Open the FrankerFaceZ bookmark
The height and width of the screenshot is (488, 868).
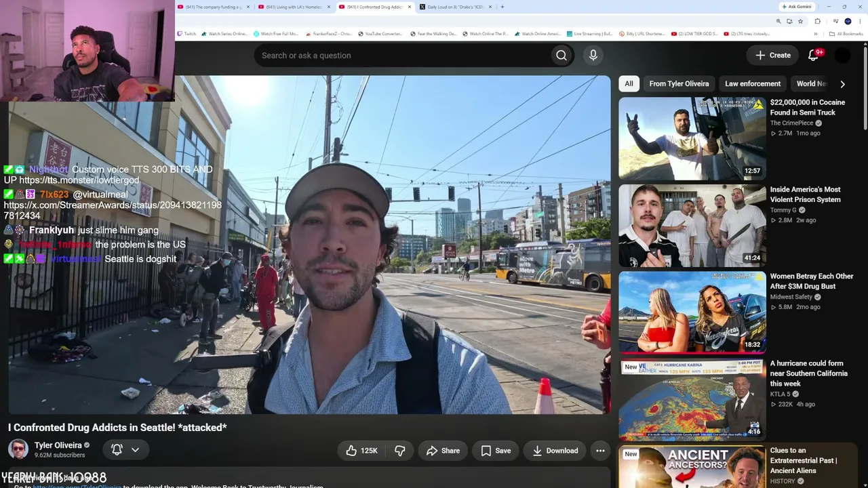coord(329,34)
